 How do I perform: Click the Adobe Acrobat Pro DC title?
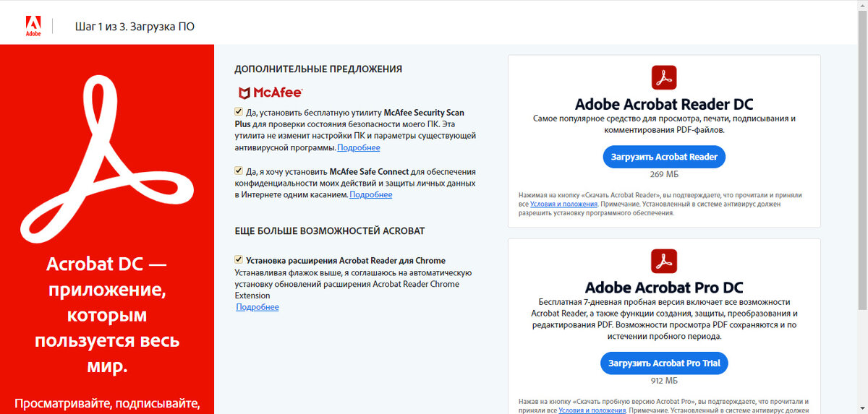[x=664, y=287]
